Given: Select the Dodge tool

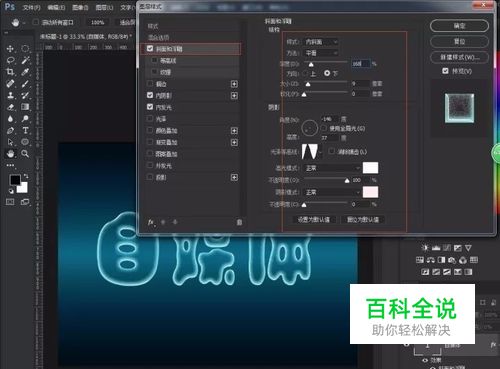Looking at the screenshot, I should click(x=25, y=119).
